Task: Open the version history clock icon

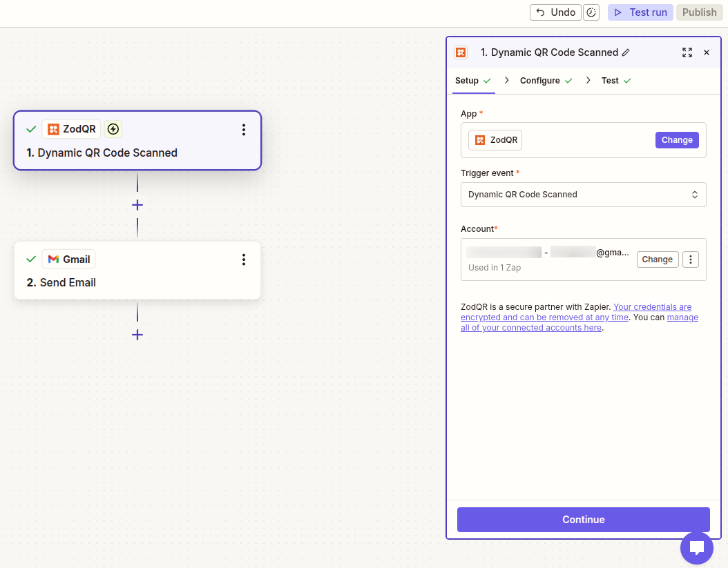Action: (591, 12)
